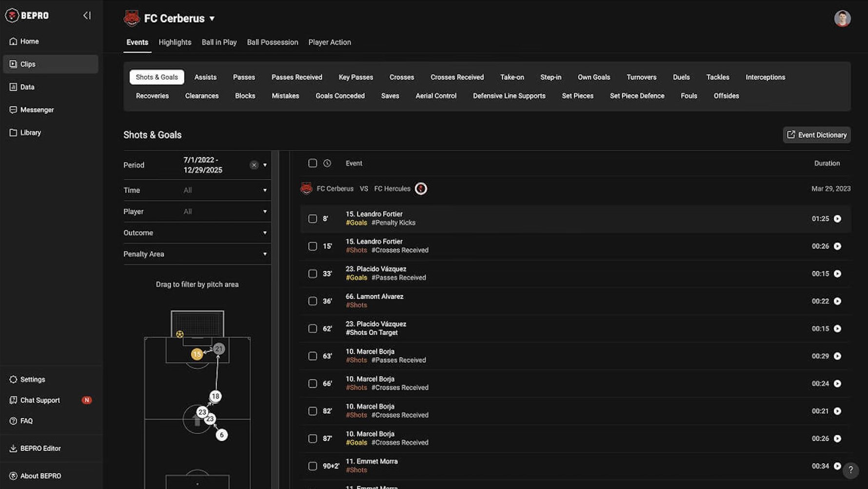
Task: Select player 18 marker on the pitch
Action: [x=215, y=396]
